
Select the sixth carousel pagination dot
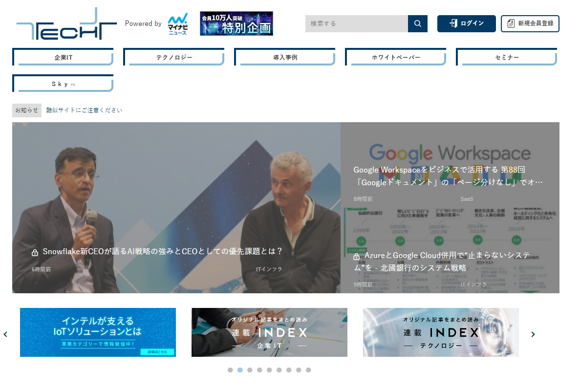tap(279, 370)
